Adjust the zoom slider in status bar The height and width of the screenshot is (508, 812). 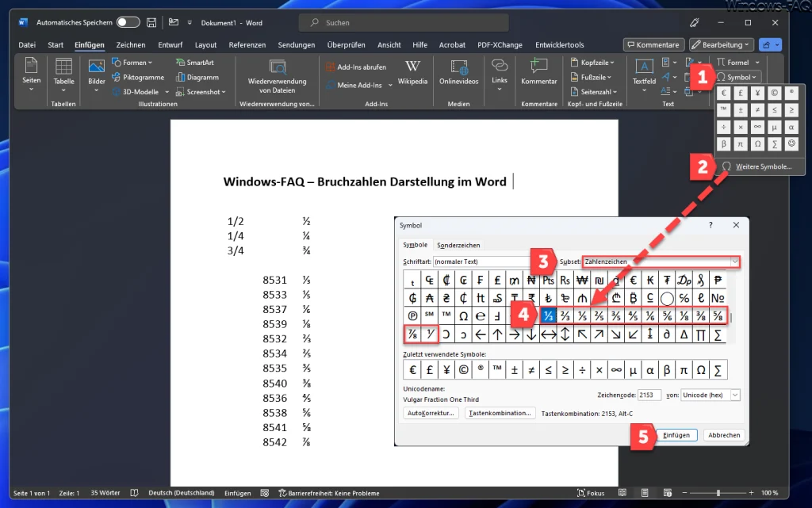718,493
